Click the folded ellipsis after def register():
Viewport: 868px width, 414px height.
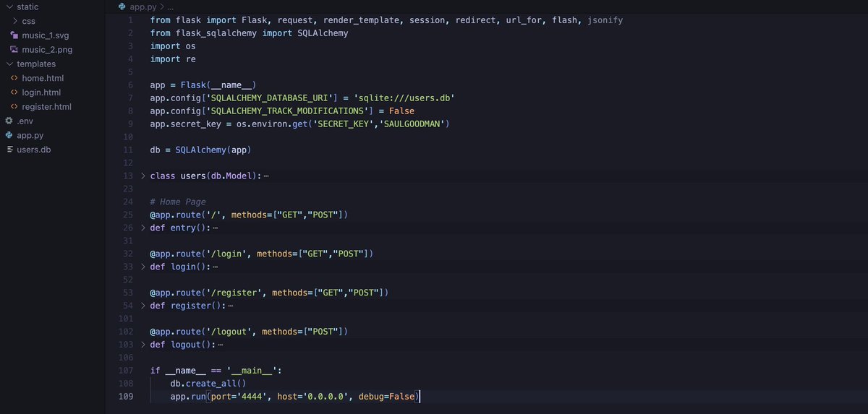[x=231, y=306]
